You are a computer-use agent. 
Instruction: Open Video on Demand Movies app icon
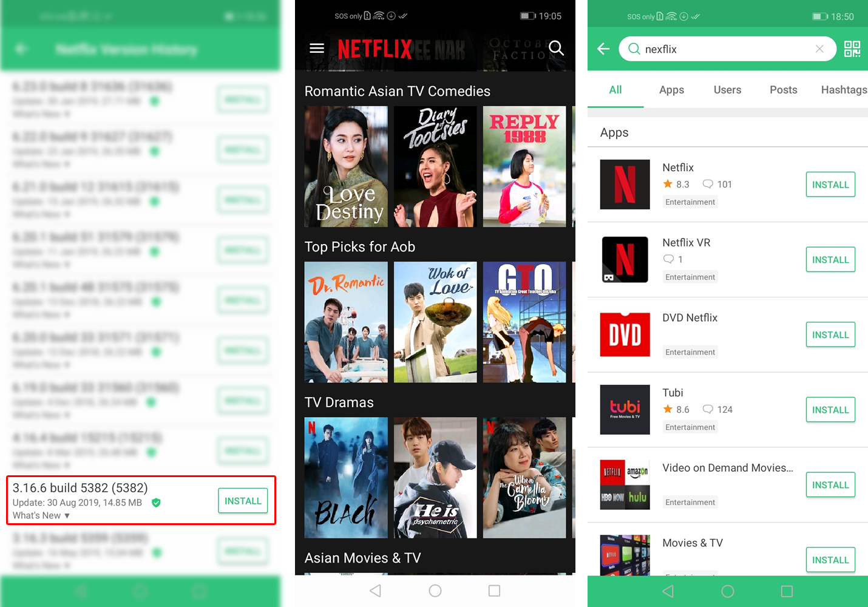click(625, 485)
